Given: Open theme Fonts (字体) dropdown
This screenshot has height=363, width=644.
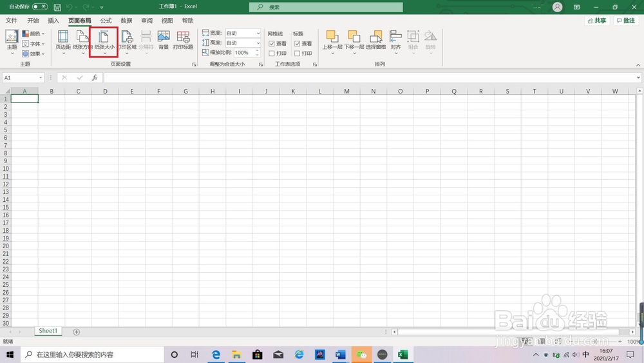Looking at the screenshot, I should coord(33,44).
